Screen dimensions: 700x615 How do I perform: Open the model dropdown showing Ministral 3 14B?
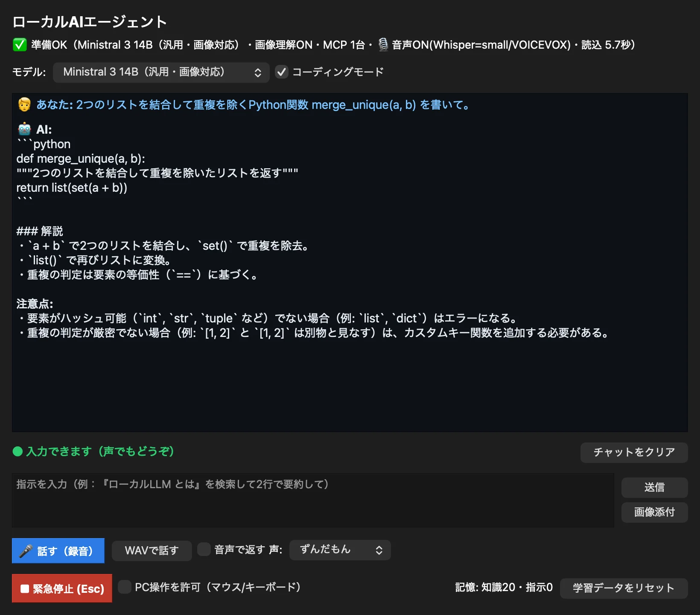click(161, 72)
